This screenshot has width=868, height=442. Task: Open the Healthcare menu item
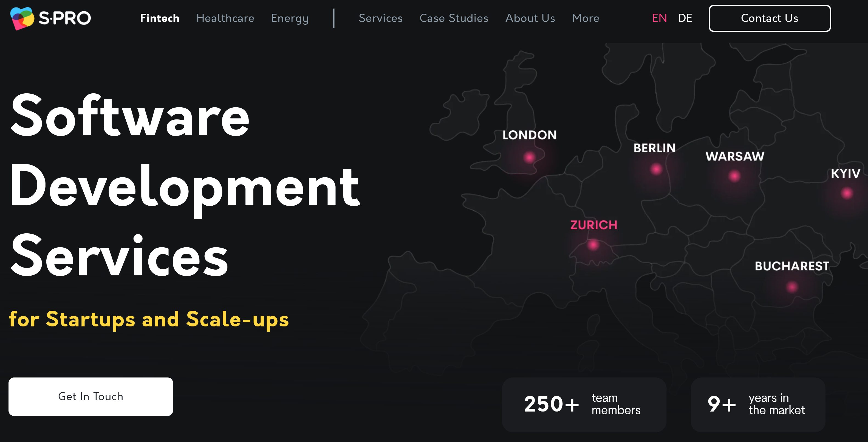(225, 18)
